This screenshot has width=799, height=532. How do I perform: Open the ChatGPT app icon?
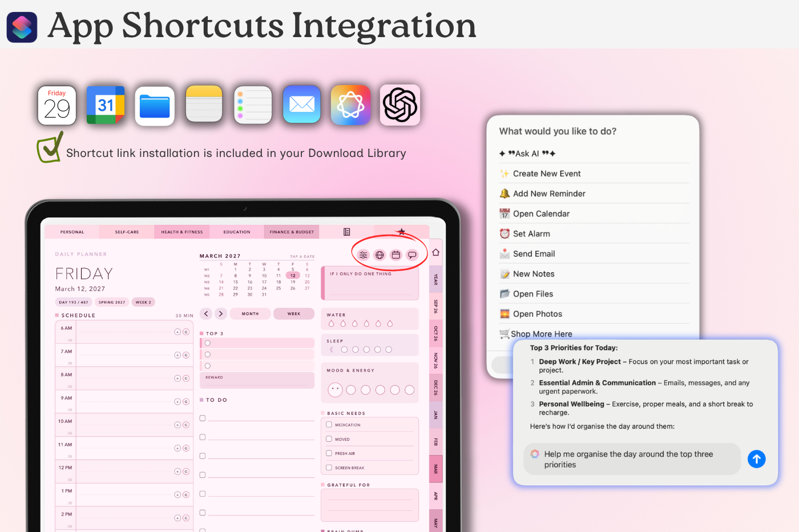400,105
